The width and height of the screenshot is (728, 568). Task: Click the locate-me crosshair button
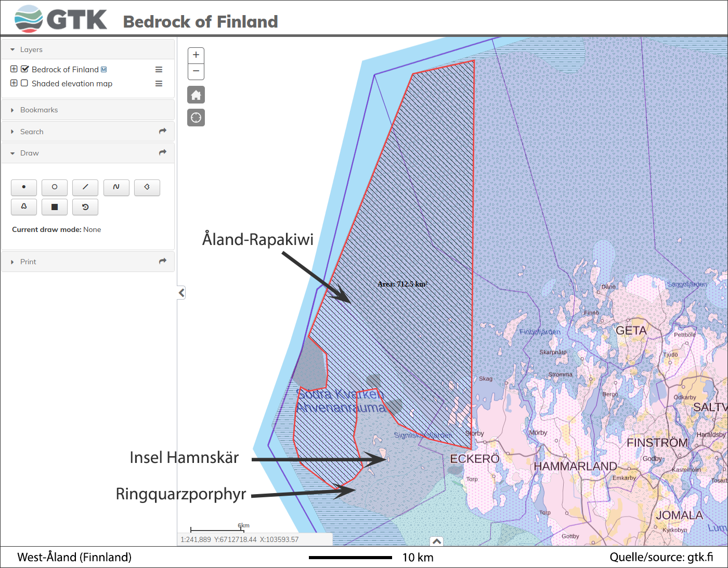(196, 118)
